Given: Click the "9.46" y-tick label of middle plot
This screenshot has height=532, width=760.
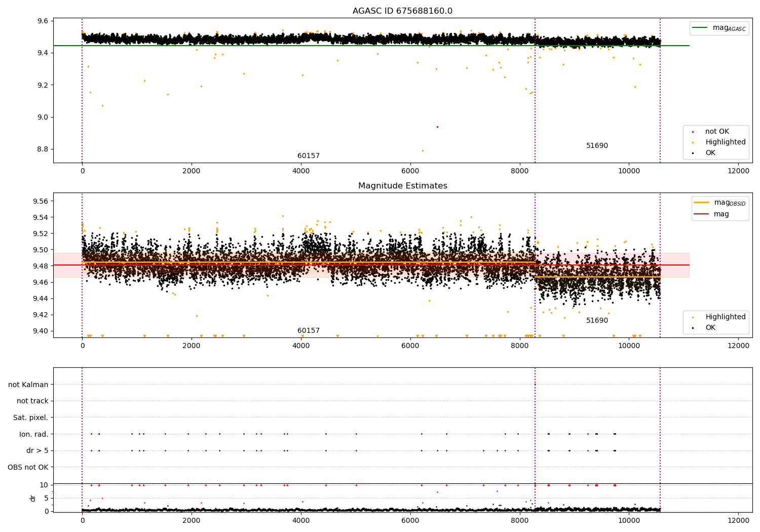Looking at the screenshot, I should 41,283.
